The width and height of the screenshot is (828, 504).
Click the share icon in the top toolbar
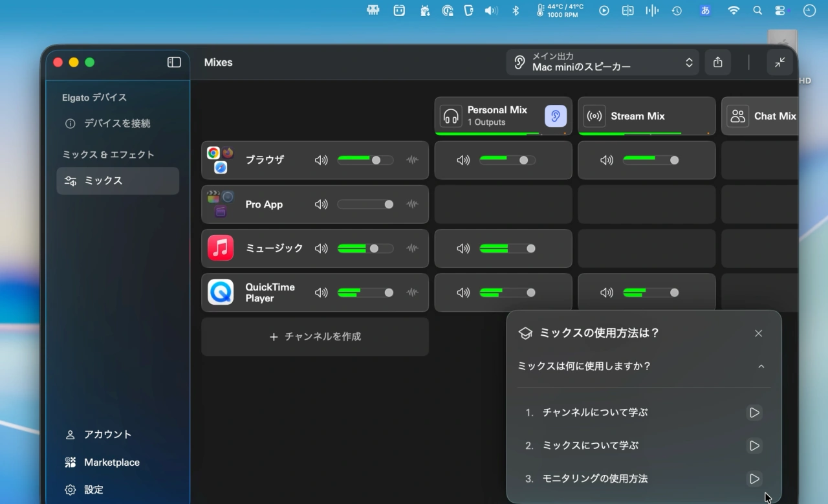[x=717, y=62]
